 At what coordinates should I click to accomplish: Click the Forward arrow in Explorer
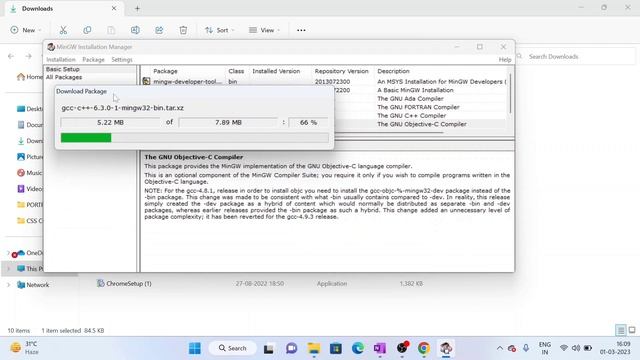29,56
